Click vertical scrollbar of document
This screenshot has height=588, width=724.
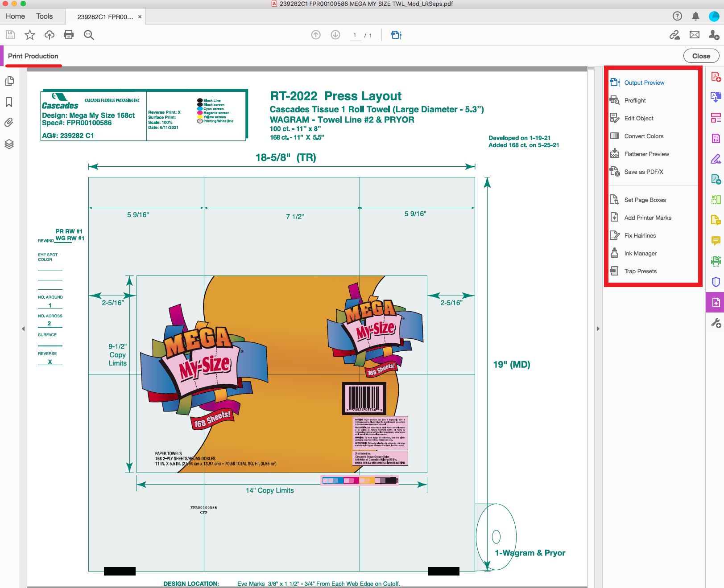click(591, 327)
